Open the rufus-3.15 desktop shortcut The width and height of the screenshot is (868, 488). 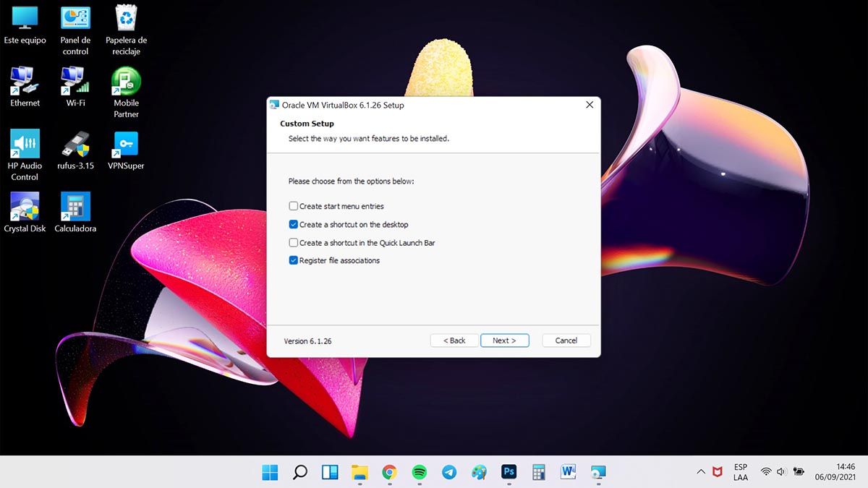(x=75, y=145)
